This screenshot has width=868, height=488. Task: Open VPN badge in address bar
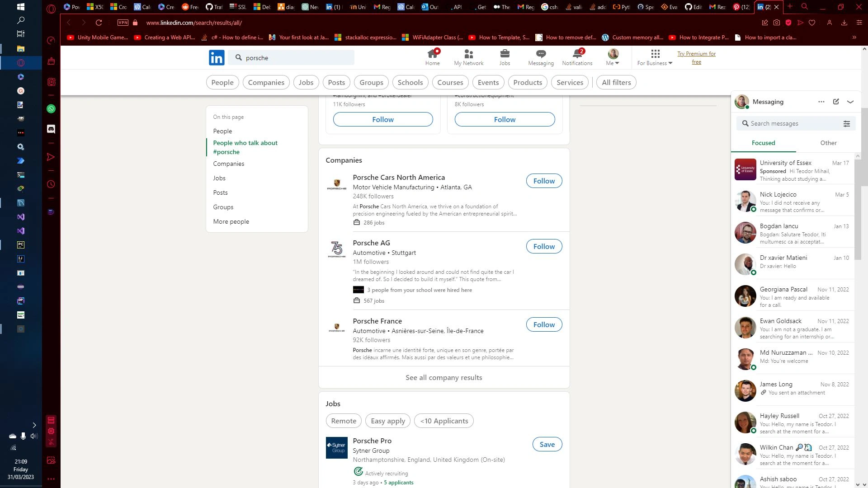tap(123, 23)
